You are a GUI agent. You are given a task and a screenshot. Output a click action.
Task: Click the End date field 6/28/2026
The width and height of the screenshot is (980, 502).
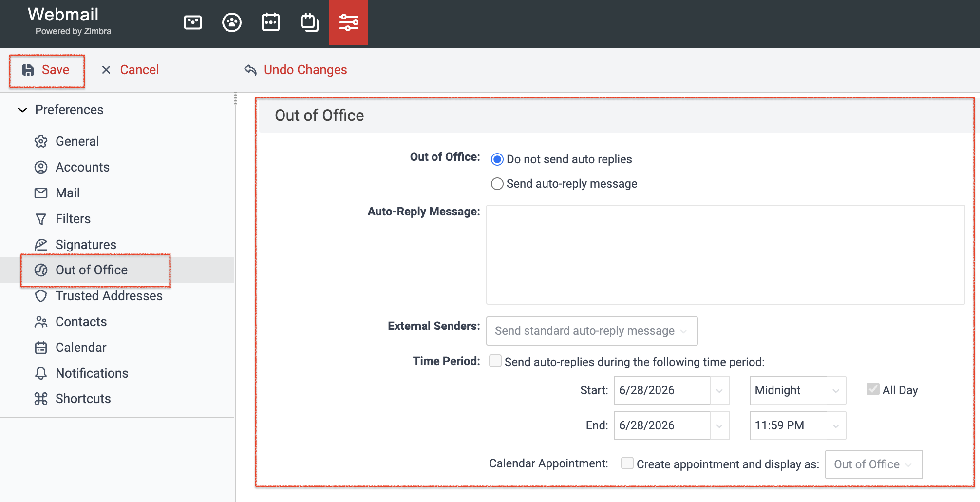(x=662, y=425)
